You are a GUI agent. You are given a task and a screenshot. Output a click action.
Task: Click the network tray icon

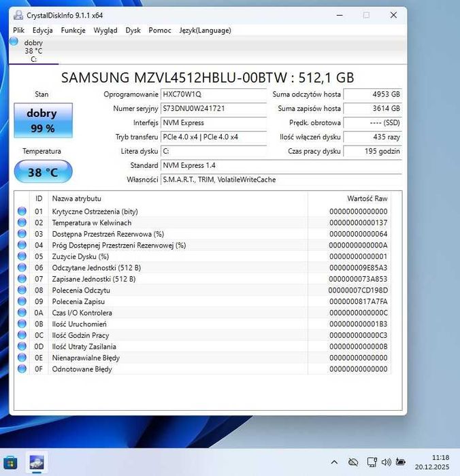pos(372,462)
